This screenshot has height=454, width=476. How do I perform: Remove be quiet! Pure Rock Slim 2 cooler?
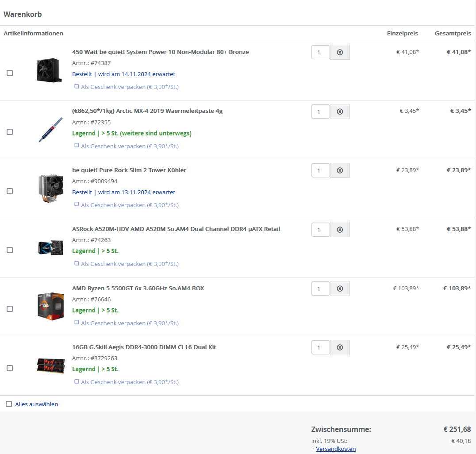point(340,170)
